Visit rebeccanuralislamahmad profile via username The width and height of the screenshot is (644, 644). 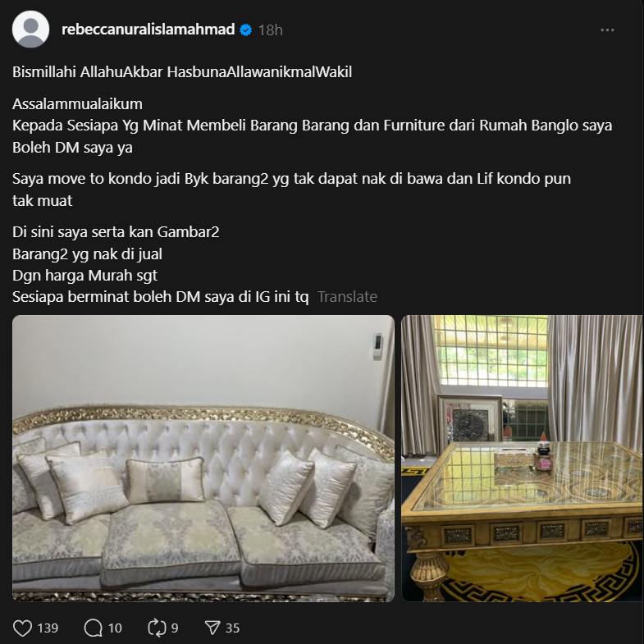pos(148,30)
